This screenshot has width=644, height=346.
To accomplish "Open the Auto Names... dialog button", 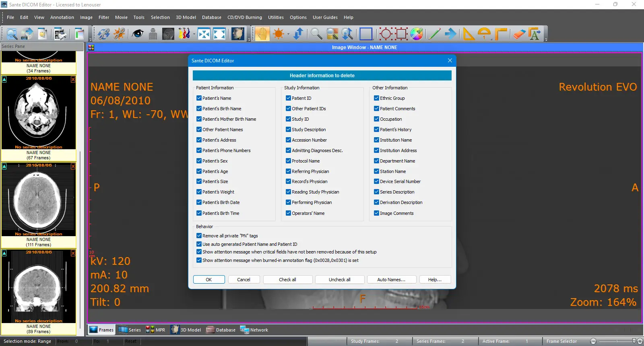I will point(391,280).
